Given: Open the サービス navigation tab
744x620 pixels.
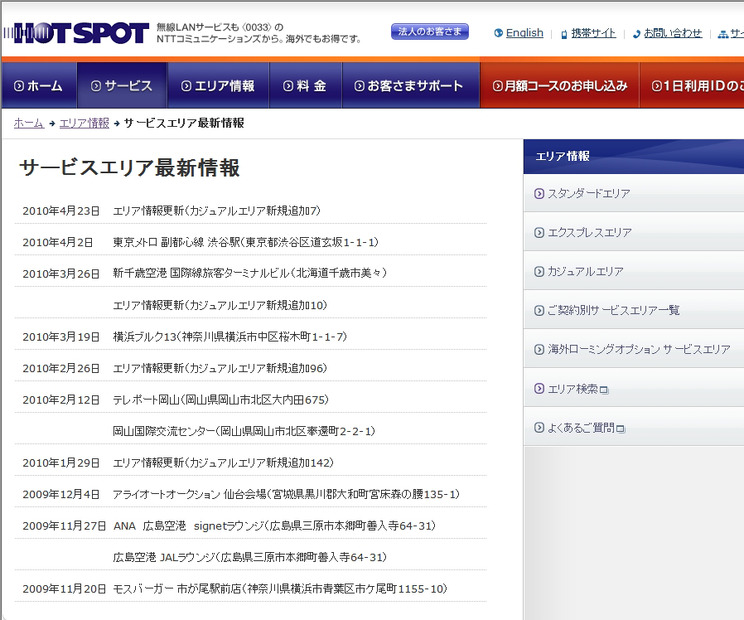Looking at the screenshot, I should 122,86.
